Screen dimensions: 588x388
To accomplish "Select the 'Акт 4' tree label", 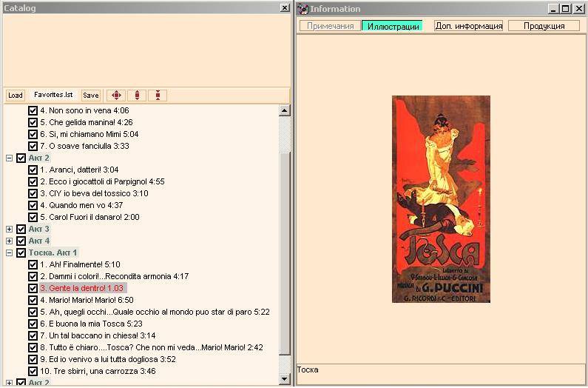I will pos(39,241).
